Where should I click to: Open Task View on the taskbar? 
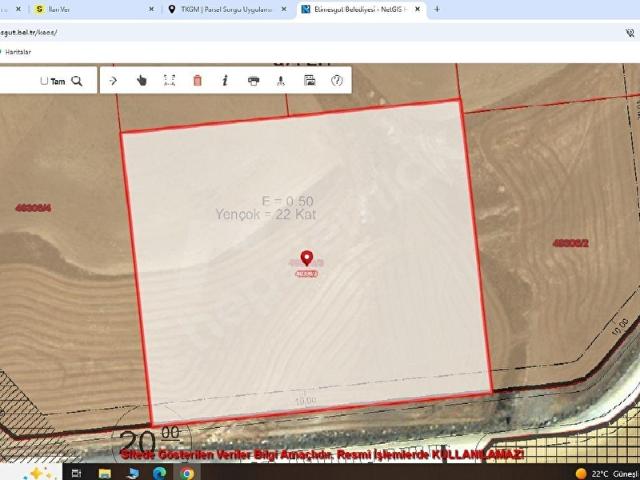76,473
